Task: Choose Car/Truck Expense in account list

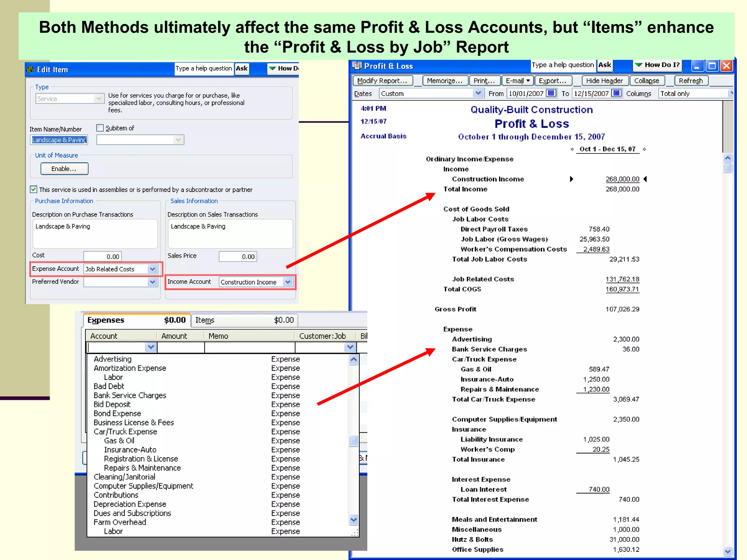Action: (x=125, y=432)
